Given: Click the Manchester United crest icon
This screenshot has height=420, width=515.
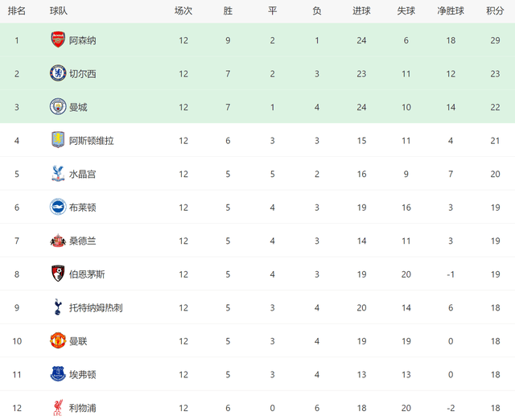Looking at the screenshot, I should point(58,340).
